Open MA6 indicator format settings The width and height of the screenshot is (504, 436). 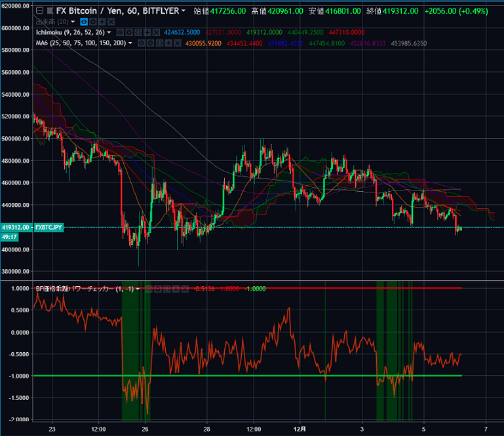click(x=151, y=43)
